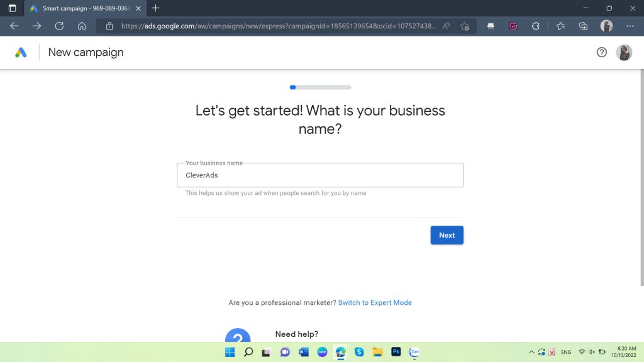The width and height of the screenshot is (644, 362).
Task: Expand hidden icons in the system tray
Action: point(531,352)
